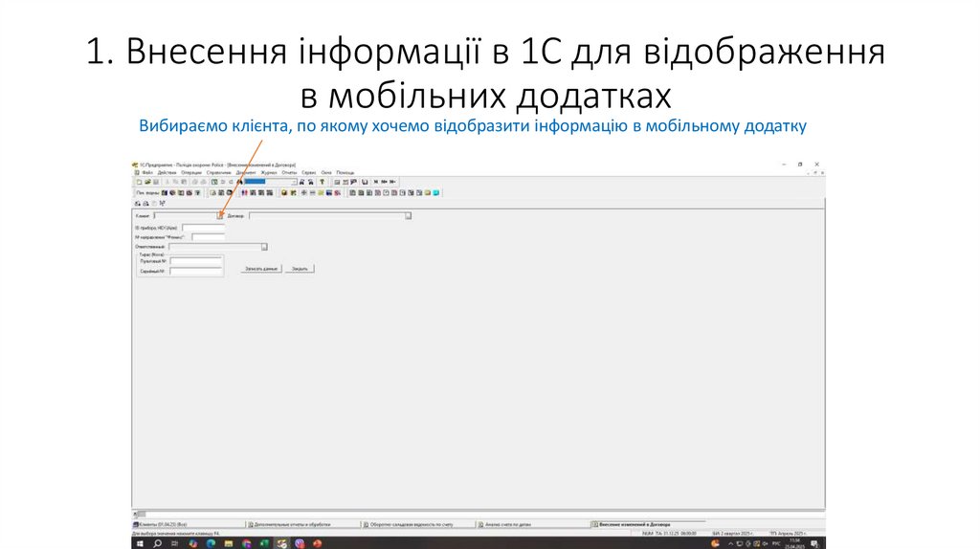Open the Операции menu

click(x=191, y=172)
